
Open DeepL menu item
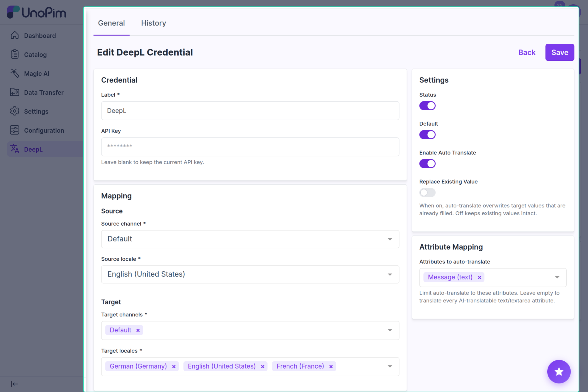[x=45, y=149]
